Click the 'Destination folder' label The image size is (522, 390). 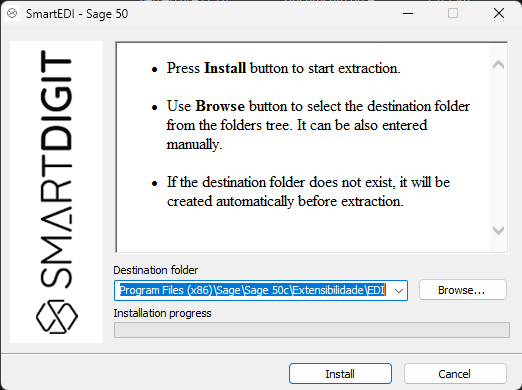pyautogui.click(x=156, y=270)
